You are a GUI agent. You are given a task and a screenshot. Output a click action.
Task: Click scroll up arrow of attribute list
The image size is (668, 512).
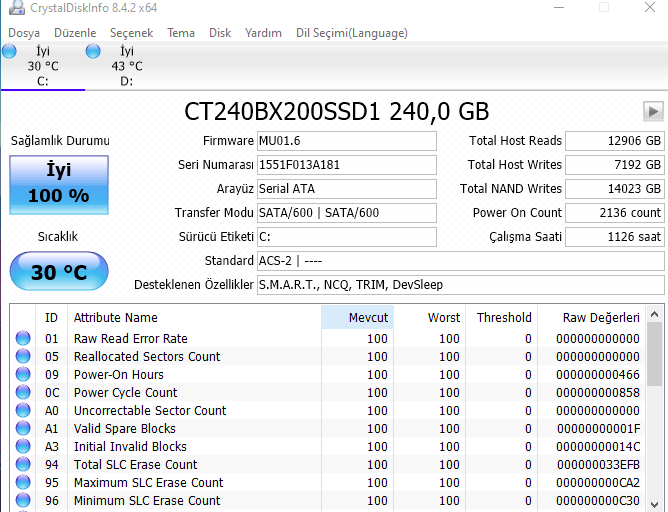click(x=654, y=314)
